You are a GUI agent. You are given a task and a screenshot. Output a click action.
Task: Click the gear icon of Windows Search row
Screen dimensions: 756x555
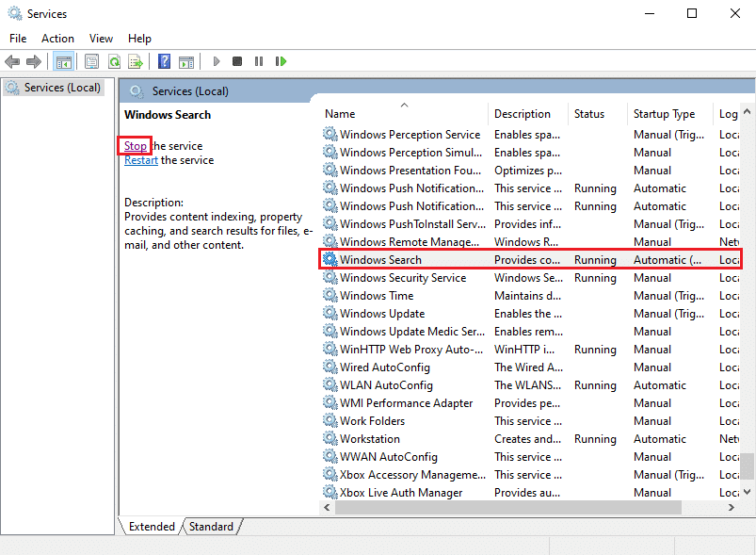(x=330, y=259)
